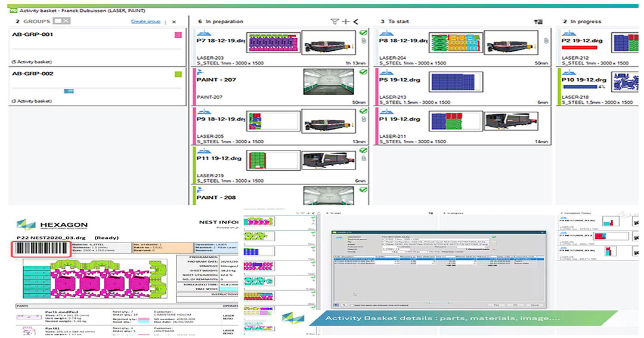Click the paint gun icon on PAINT - 208 card
The width and height of the screenshot is (644, 338).
(x=200, y=189)
